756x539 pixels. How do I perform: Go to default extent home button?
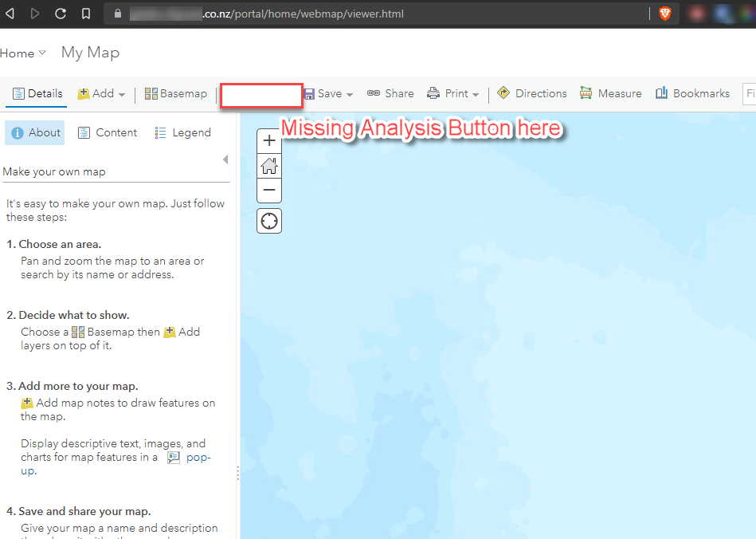point(269,166)
